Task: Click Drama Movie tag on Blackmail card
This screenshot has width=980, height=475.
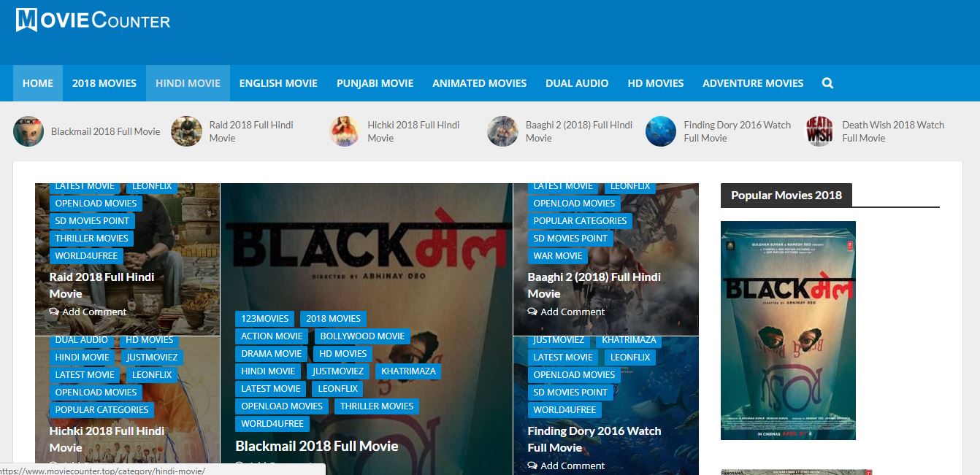Action: [272, 353]
